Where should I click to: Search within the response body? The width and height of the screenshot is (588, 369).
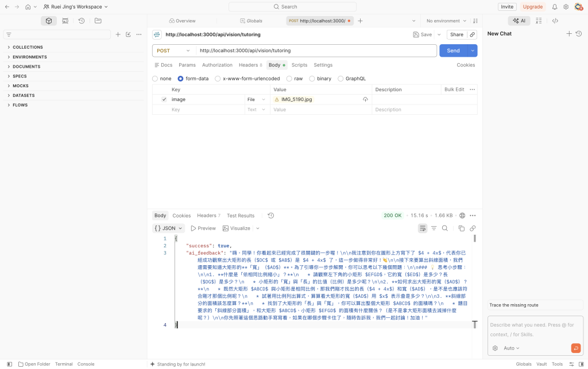445,228
